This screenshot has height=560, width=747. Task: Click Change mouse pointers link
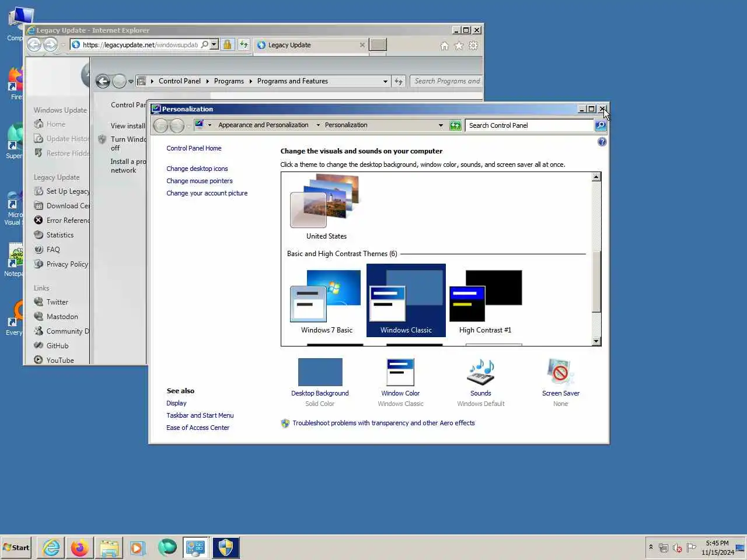200,181
